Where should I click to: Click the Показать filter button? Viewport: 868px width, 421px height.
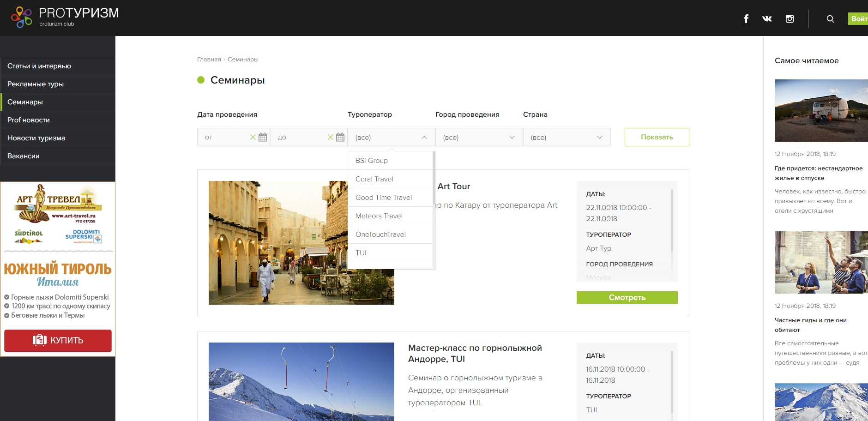(x=657, y=137)
